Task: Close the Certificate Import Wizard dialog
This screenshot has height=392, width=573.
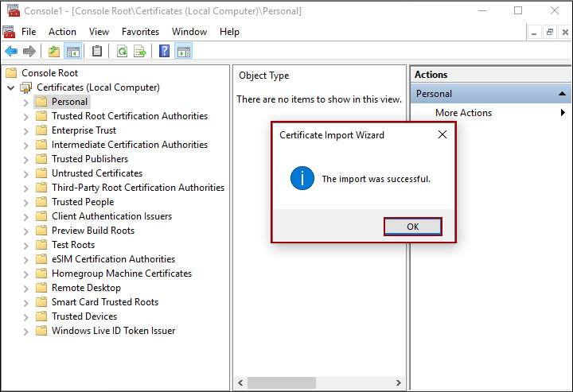Action: click(442, 134)
